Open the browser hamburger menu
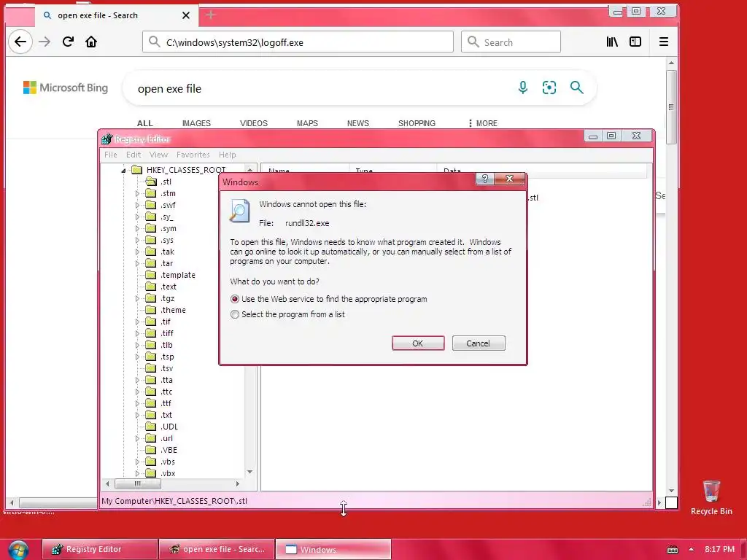Viewport: 747px width, 560px height. click(664, 42)
